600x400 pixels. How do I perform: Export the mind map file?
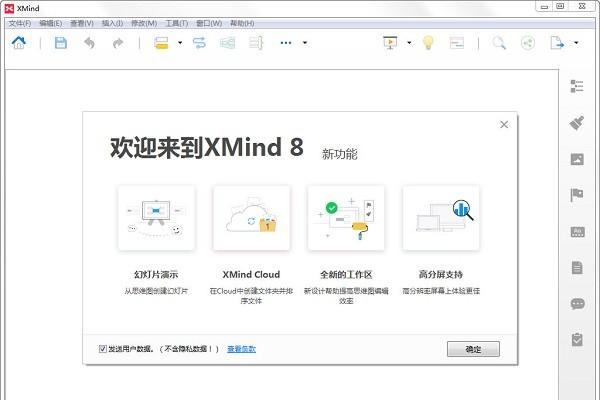pyautogui.click(x=557, y=43)
